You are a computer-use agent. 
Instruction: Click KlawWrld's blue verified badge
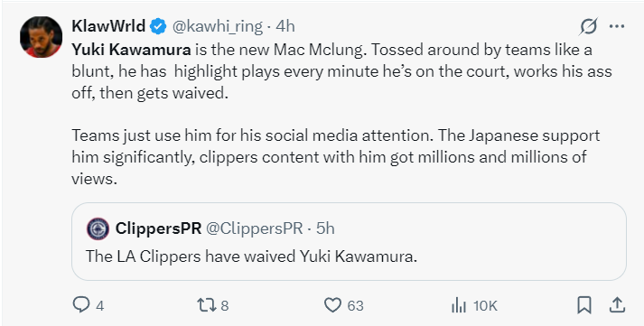[158, 27]
